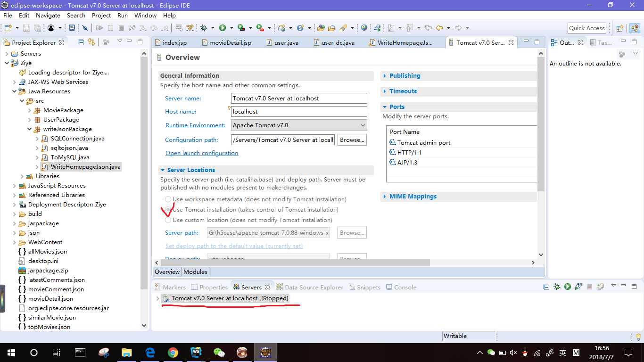The width and height of the screenshot is (644, 362).
Task: Click the Server name text field
Action: 299,99
